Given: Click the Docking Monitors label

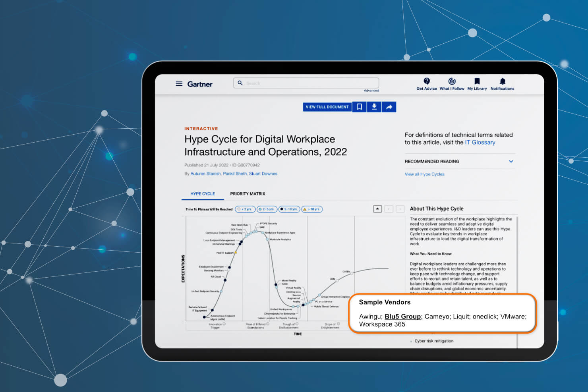Looking at the screenshot, I should (x=214, y=270).
